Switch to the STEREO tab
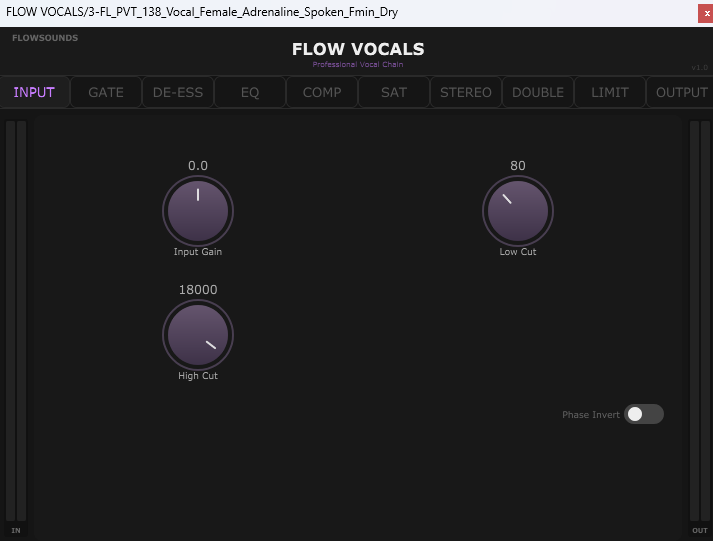 coord(466,92)
